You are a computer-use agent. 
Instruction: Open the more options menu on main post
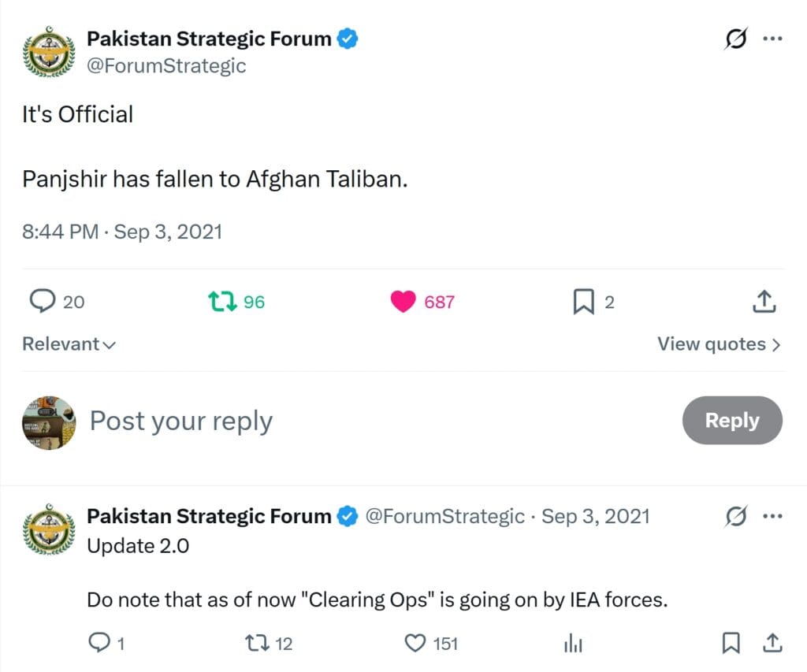click(772, 39)
